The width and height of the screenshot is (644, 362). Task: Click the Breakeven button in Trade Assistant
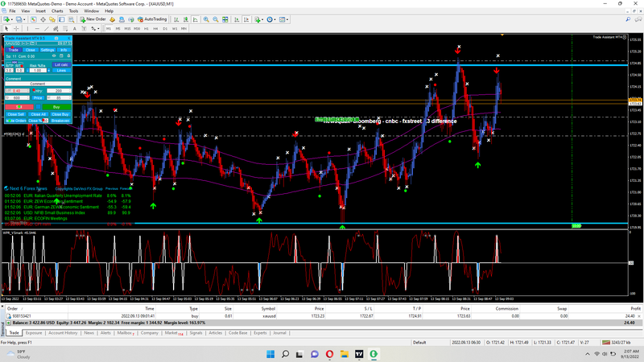[x=60, y=121]
